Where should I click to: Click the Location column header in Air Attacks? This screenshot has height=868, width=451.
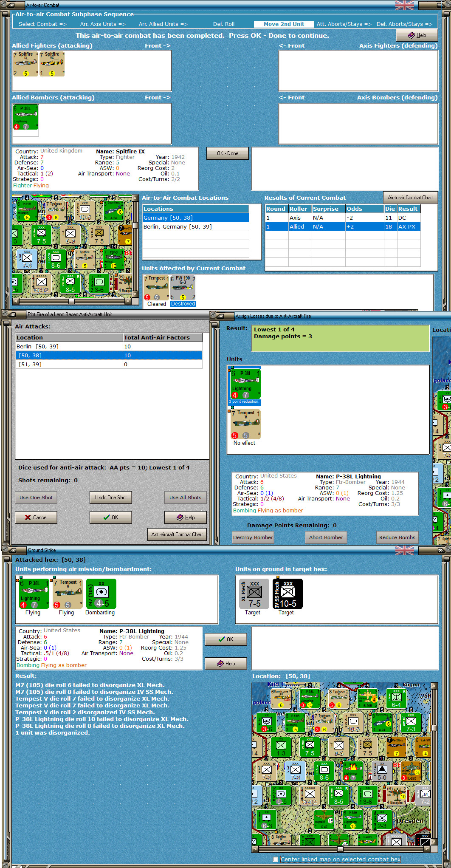click(x=69, y=337)
